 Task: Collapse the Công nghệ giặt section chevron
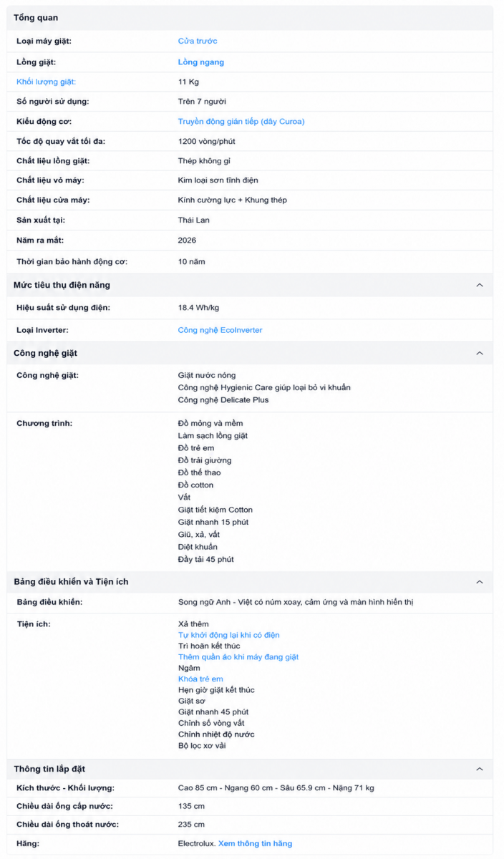(x=480, y=353)
